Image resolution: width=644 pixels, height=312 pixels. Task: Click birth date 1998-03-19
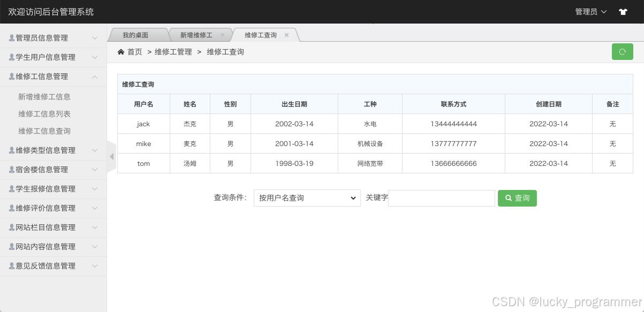pos(294,164)
